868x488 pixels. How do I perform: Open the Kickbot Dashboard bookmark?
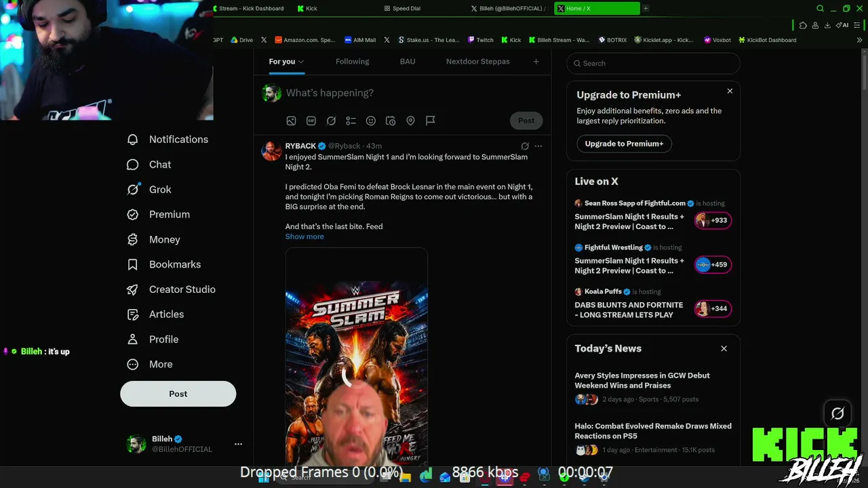click(767, 40)
